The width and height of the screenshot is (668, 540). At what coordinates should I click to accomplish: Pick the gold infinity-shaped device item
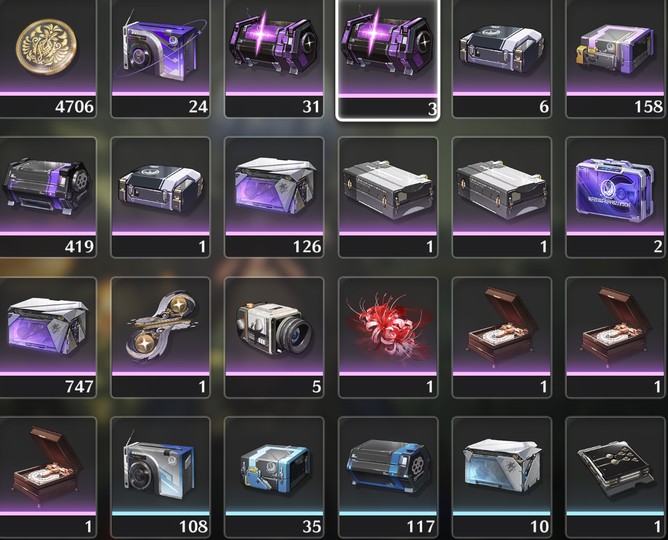[161, 338]
